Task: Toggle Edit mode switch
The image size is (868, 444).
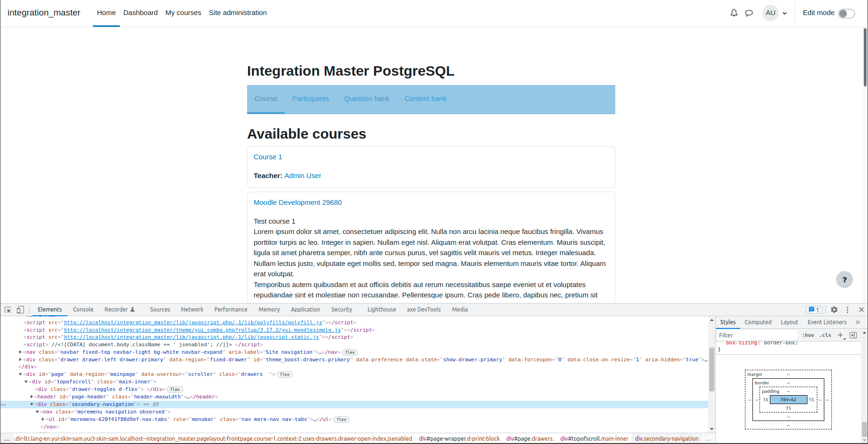Action: click(846, 14)
